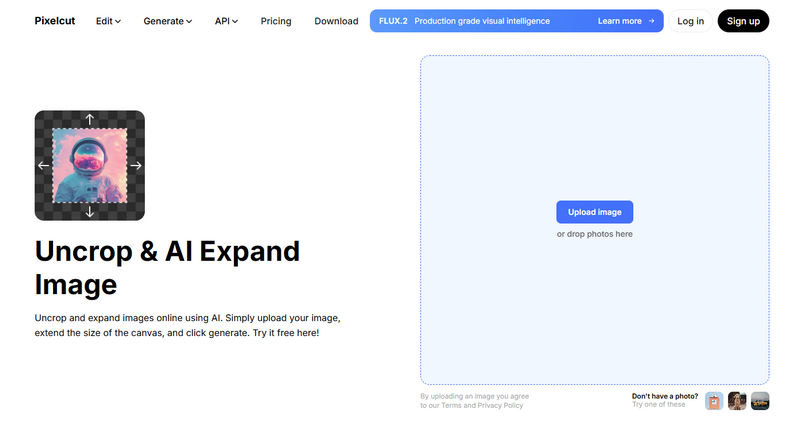Click the Upload image button
Viewport: 800px width, 439px height.
tap(594, 212)
